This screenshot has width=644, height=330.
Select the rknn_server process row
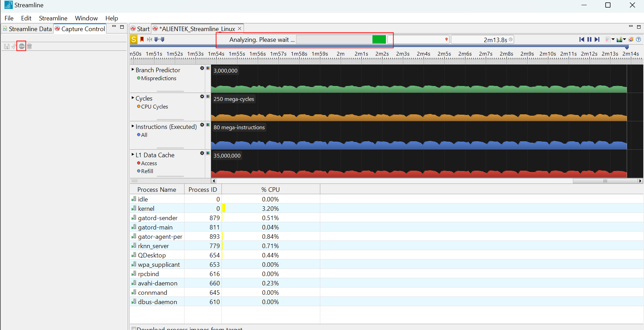[x=153, y=246]
